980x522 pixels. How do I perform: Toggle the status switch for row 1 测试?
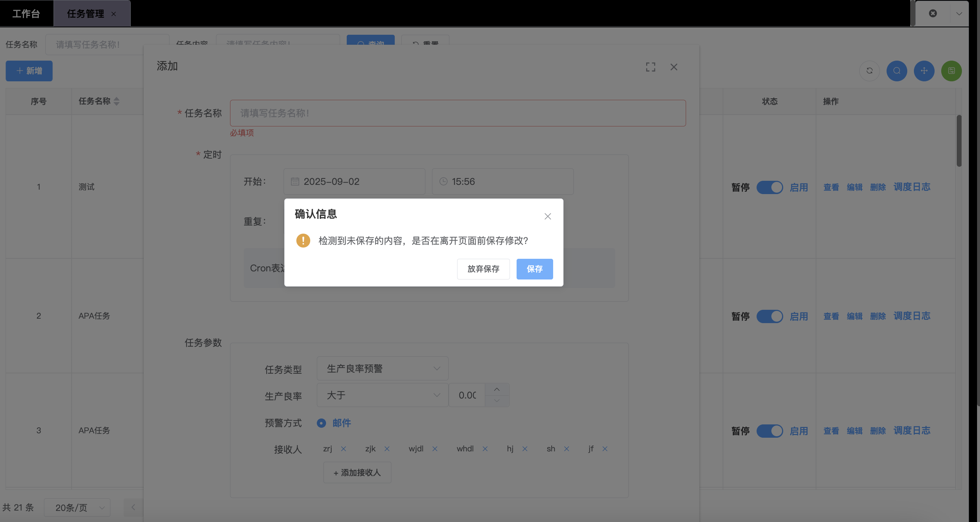[769, 187]
